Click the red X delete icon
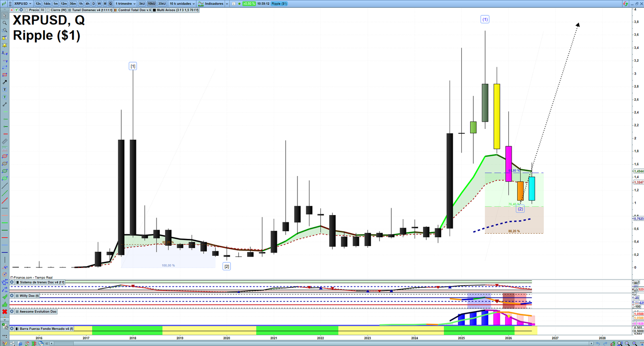The height and width of the screenshot is (346, 644). 4,312
